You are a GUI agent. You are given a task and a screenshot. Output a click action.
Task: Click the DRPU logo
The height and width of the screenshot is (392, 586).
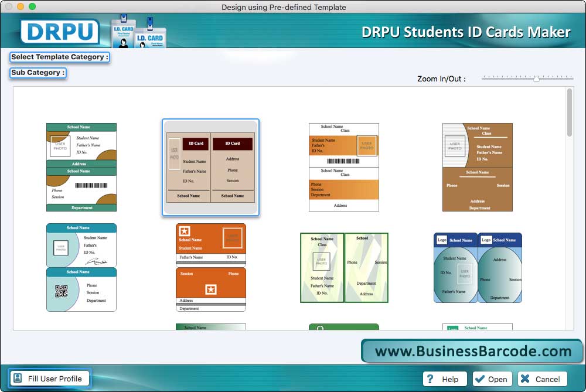60,32
